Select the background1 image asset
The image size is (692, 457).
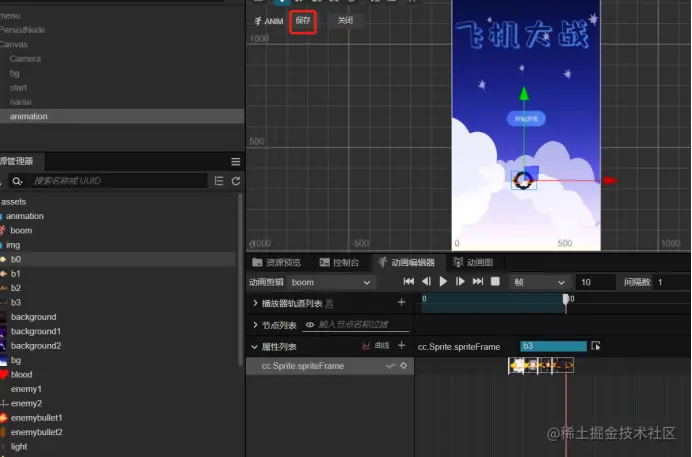[x=36, y=331]
